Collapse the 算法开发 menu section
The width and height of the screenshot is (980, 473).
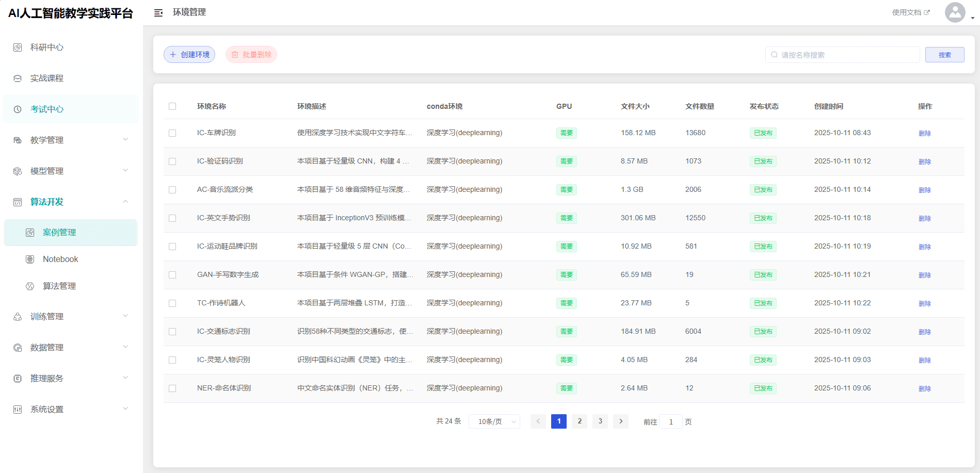[x=125, y=202]
